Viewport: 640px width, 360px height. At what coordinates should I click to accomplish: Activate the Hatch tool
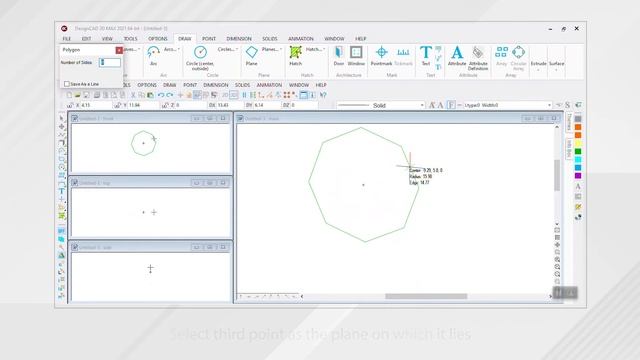[x=296, y=56]
